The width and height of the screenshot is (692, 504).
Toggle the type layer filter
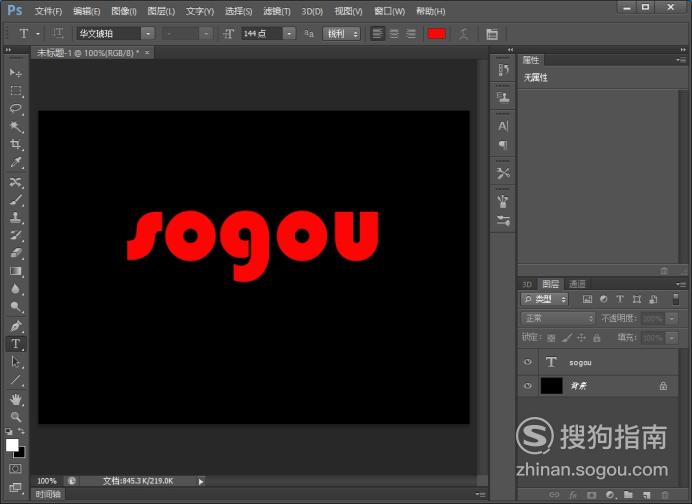click(620, 299)
